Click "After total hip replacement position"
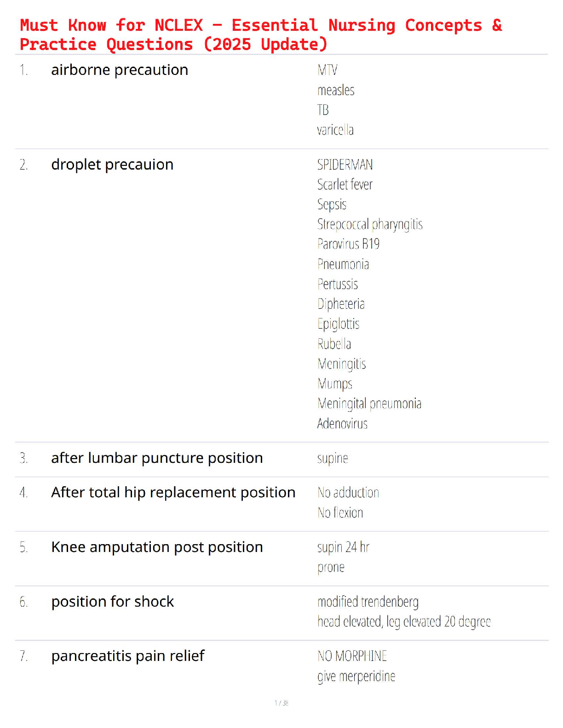563x728 pixels. point(173,493)
